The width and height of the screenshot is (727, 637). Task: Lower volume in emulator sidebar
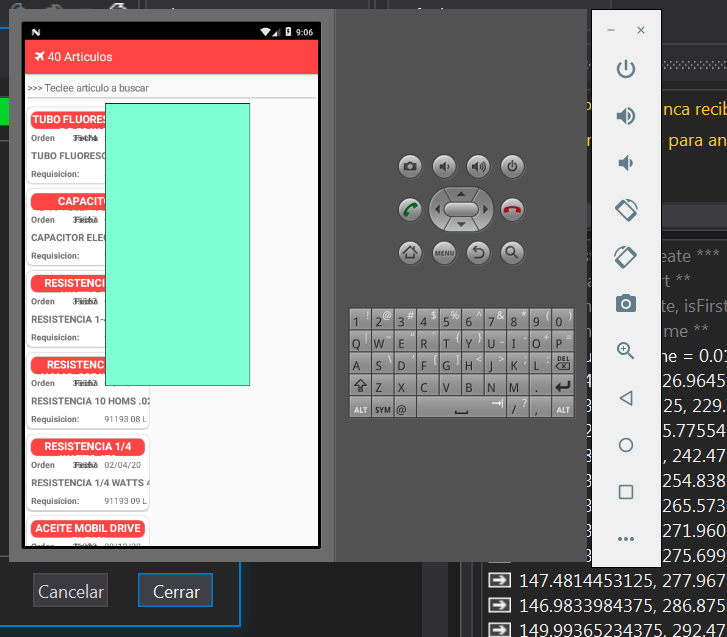[625, 163]
